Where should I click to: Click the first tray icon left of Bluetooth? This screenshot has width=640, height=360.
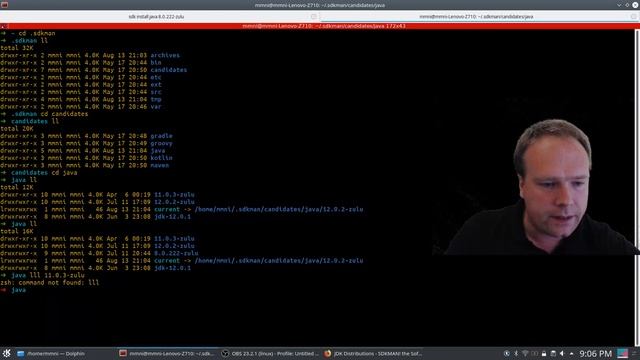pyautogui.click(x=507, y=353)
